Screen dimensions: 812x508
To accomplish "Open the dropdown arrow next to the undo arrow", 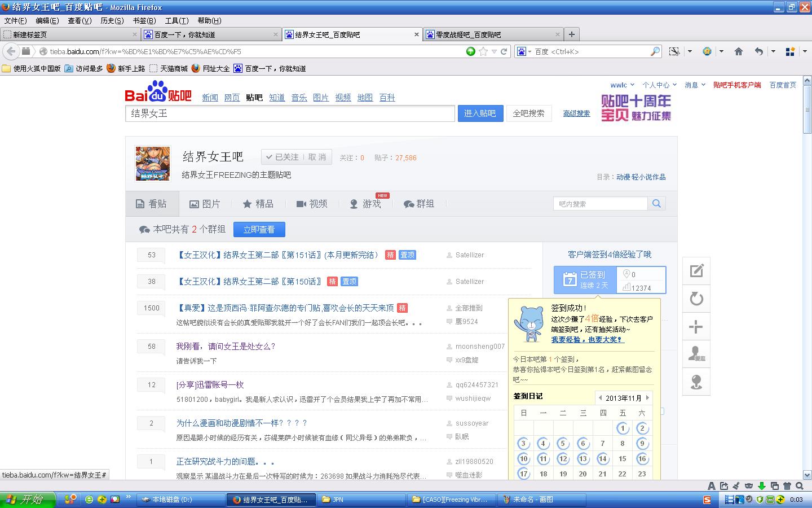I will [x=773, y=51].
